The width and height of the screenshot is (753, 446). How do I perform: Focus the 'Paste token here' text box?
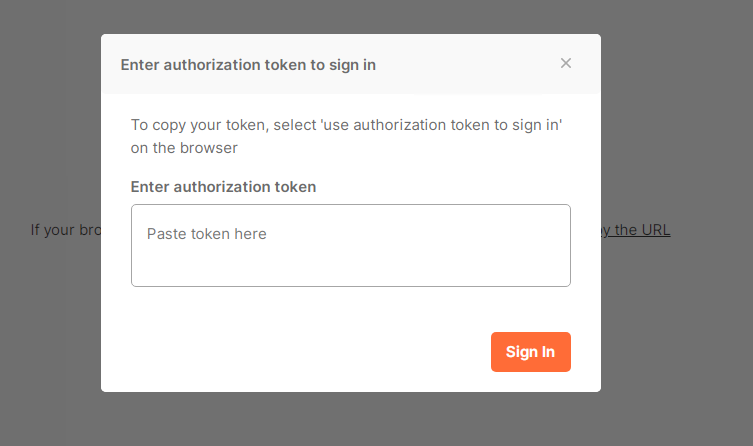350,246
